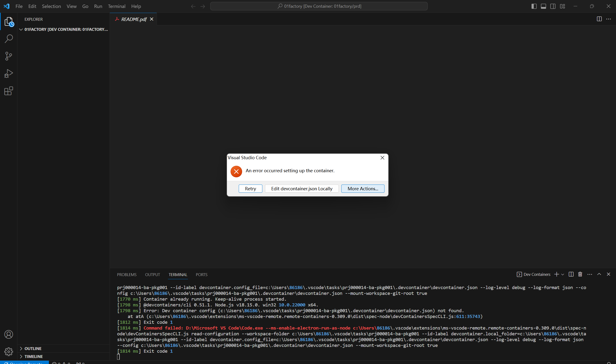616x364 pixels.
Task: Go forward with the navigation arrow
Action: coord(203,6)
